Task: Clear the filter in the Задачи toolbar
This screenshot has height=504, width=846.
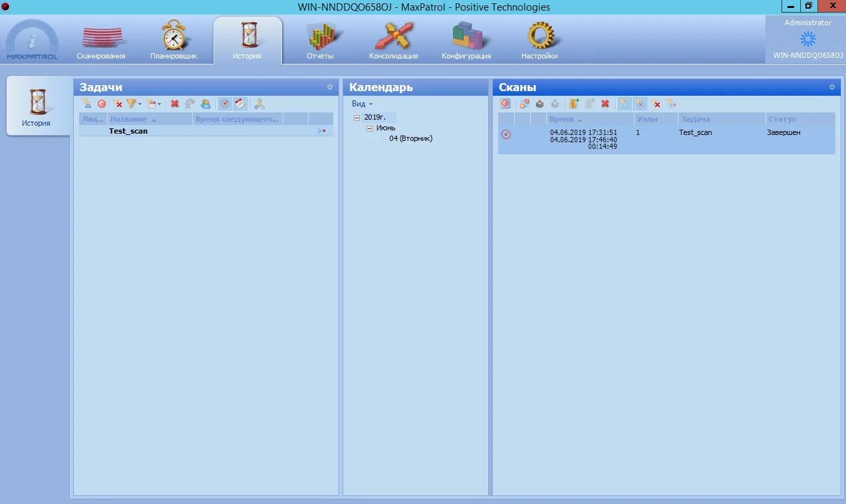Action: 117,104
